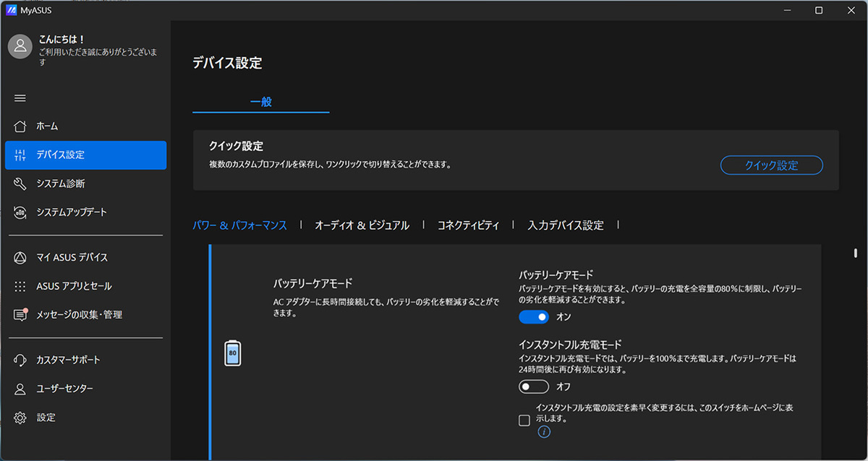The height and width of the screenshot is (461, 868).
Task: Click the デバイス設定 page heading
Action: pos(227,63)
